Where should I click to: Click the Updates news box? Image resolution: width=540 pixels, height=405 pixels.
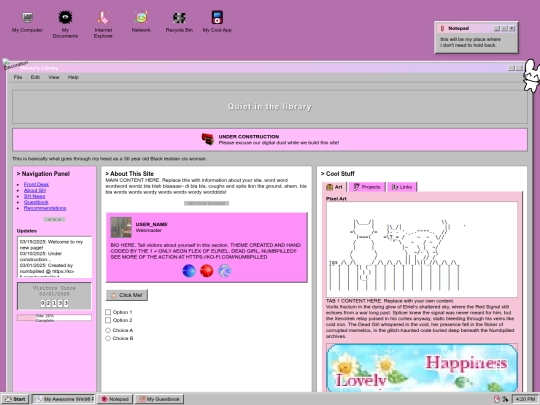click(x=54, y=257)
